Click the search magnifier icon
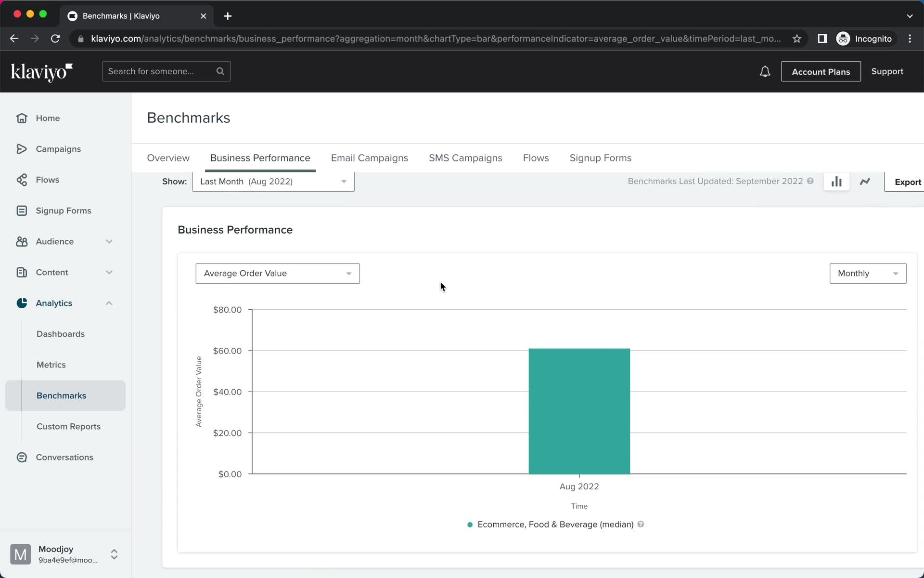 220,71
